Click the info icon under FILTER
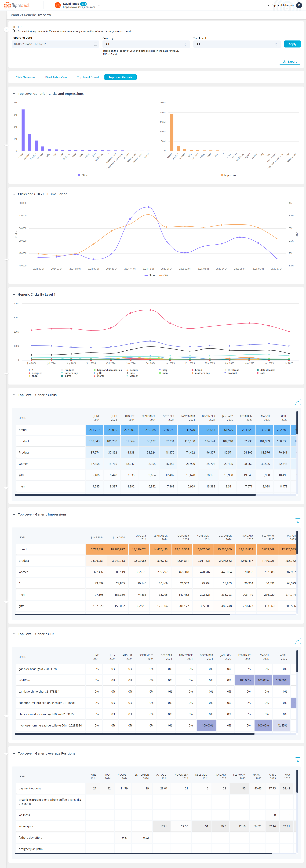This screenshot has width=306, height=868. (x=13, y=31)
